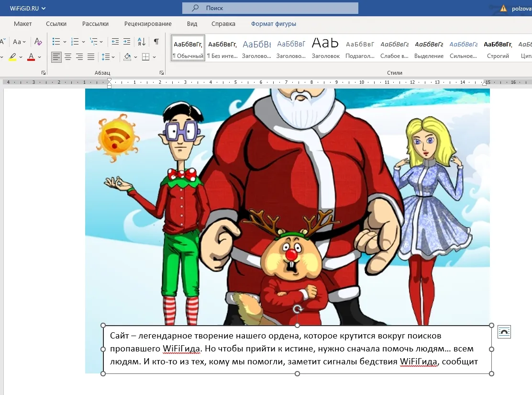Click the left indent marker on ruler

[x=109, y=82]
